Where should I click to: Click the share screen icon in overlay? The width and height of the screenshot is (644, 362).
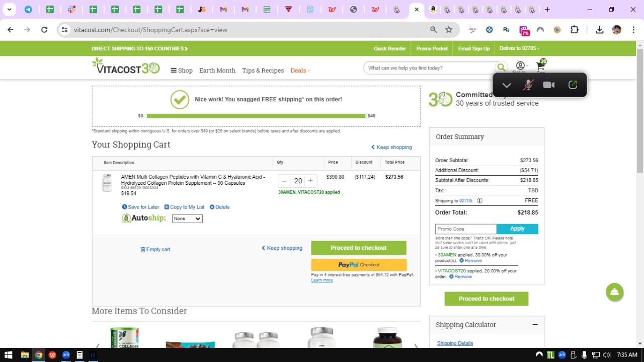(x=573, y=85)
